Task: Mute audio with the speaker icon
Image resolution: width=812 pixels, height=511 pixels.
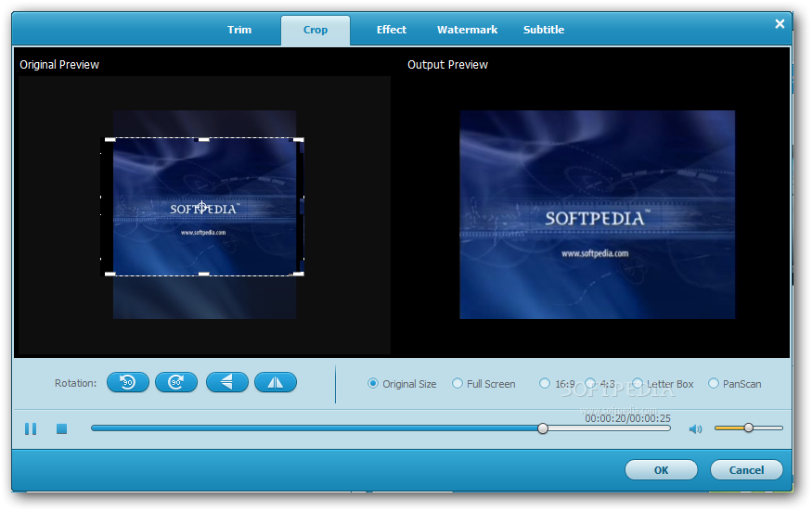Action: point(695,428)
